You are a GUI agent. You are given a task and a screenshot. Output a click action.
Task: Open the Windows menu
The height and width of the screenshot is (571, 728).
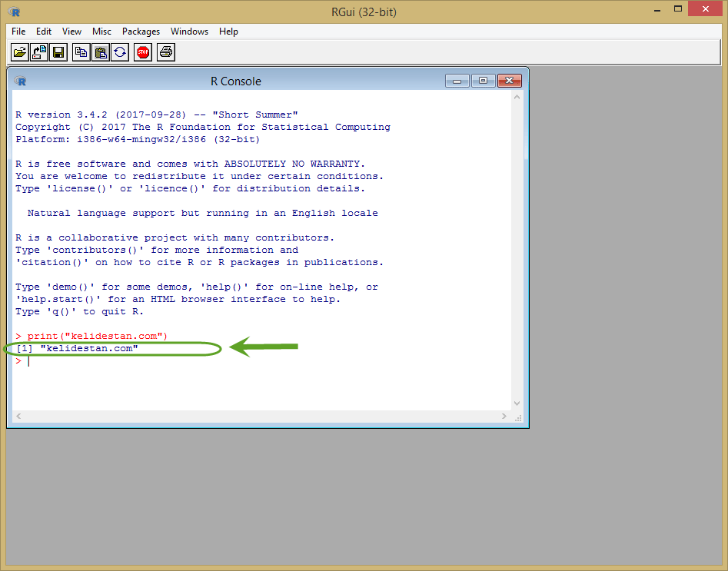tap(189, 31)
